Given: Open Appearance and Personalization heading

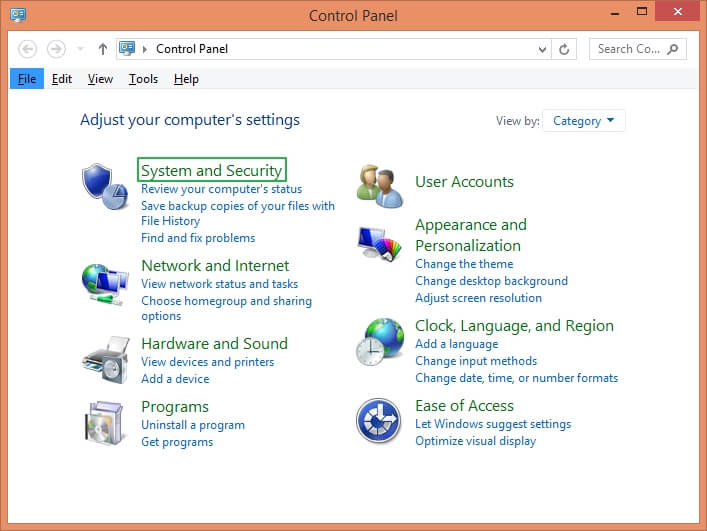Looking at the screenshot, I should pos(471,235).
